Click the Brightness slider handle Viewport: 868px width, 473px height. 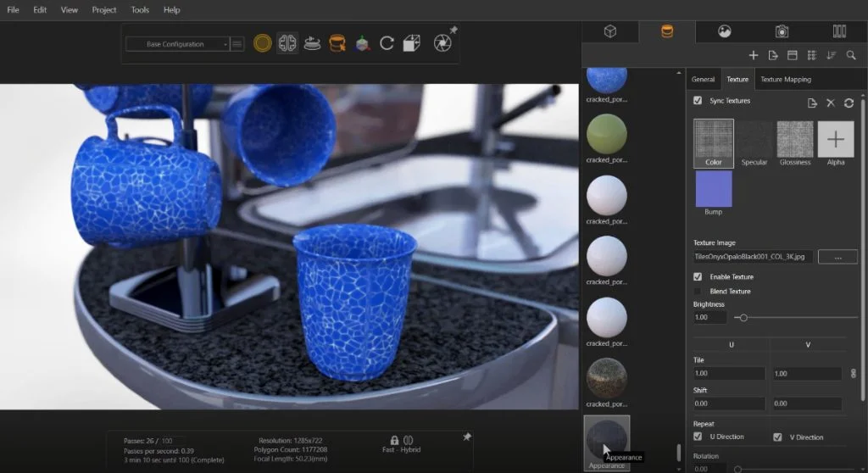tap(743, 318)
